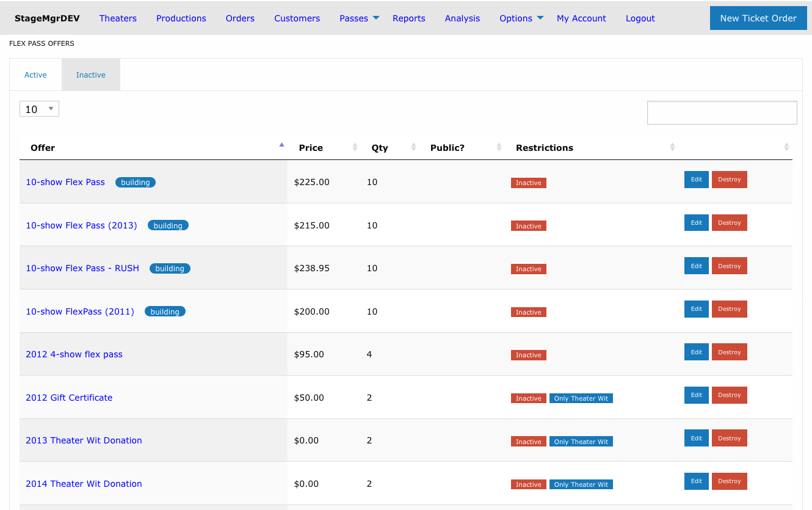Screen dimensions: 812x510
Task: Click Logout in the navbar
Action: [x=640, y=18]
